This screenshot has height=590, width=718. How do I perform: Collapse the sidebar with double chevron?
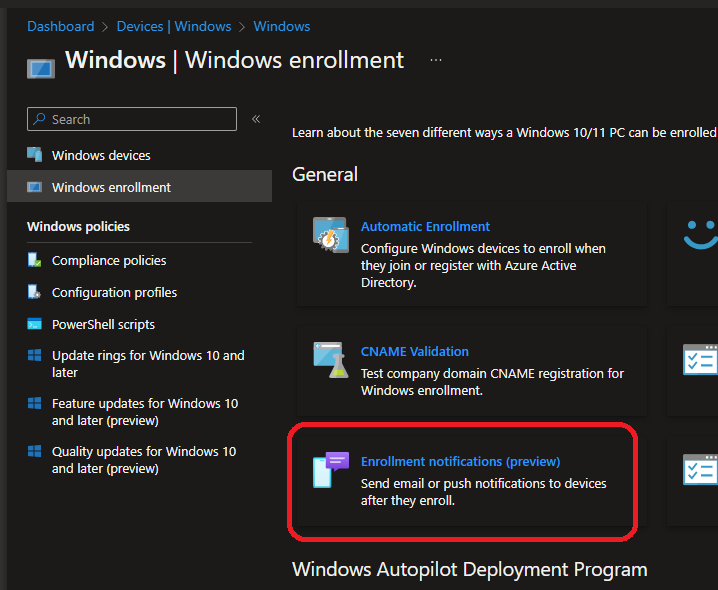(x=256, y=119)
